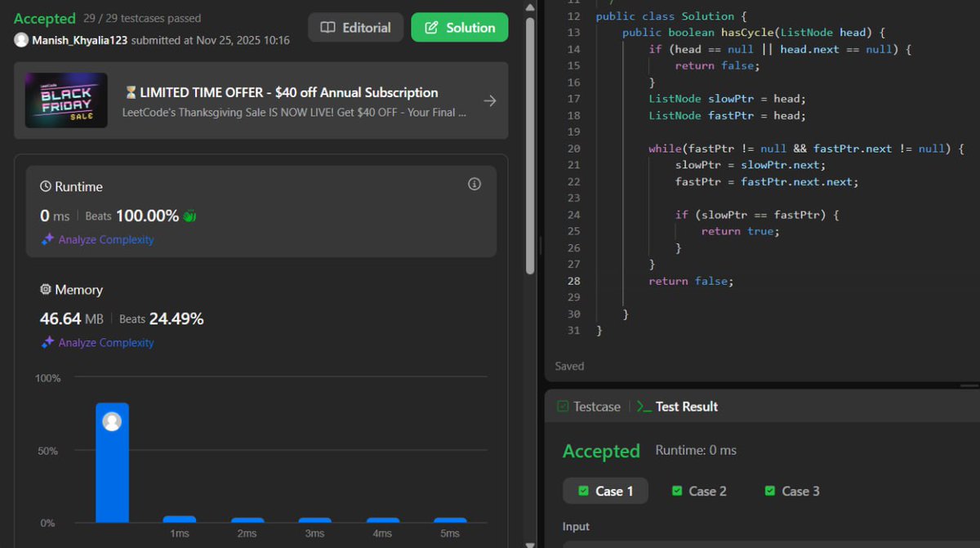This screenshot has height=548, width=980.
Task: Switch to the Testcase tab
Action: (595, 406)
